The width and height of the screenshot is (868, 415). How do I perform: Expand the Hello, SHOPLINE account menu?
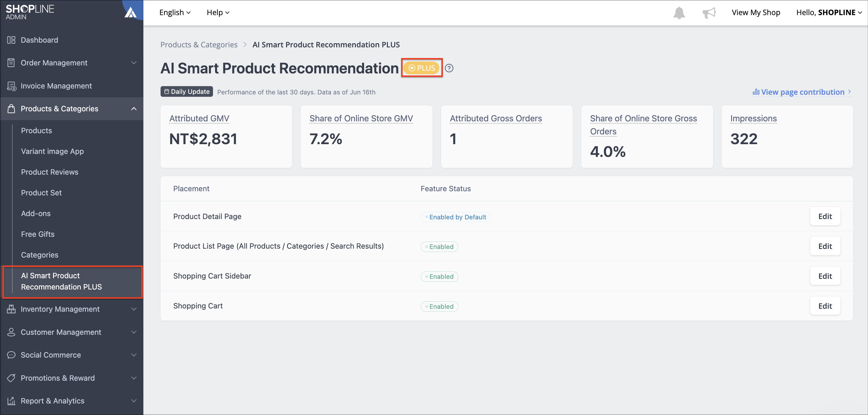(829, 12)
